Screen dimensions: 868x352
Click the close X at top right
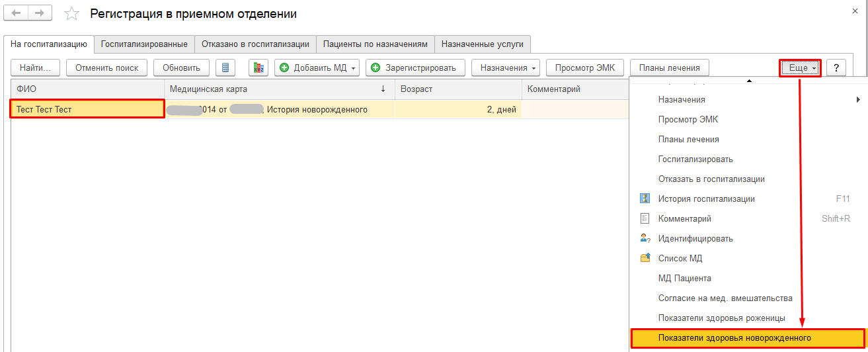point(857,11)
